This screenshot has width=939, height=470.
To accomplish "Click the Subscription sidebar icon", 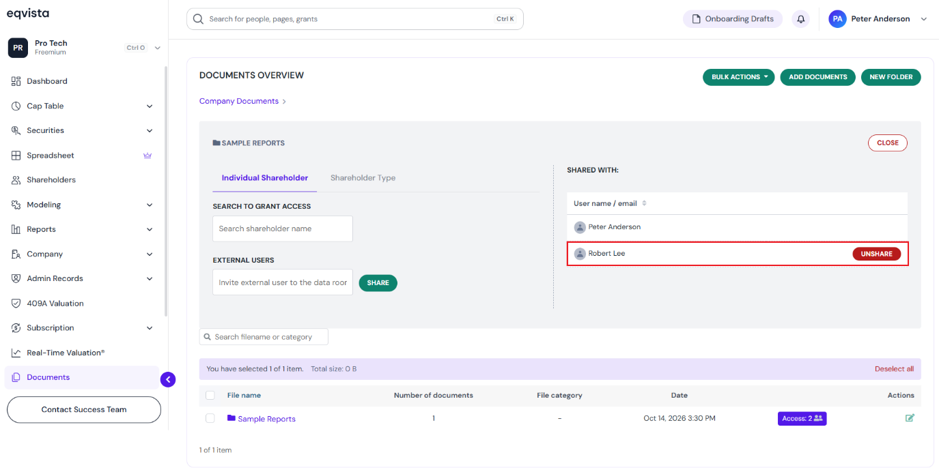I will (x=16, y=328).
